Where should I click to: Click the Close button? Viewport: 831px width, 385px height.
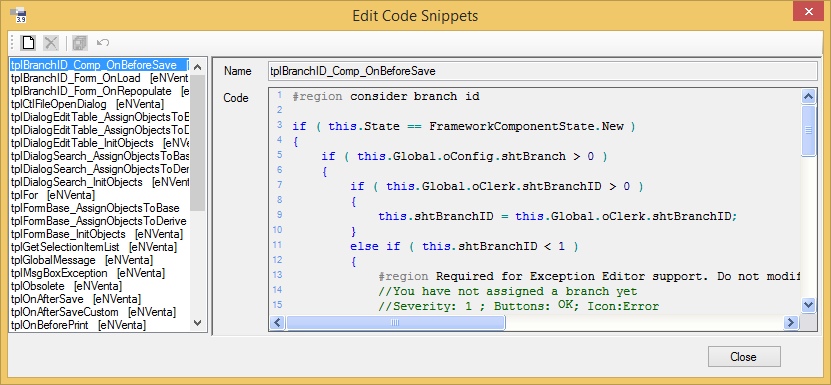[x=744, y=356]
